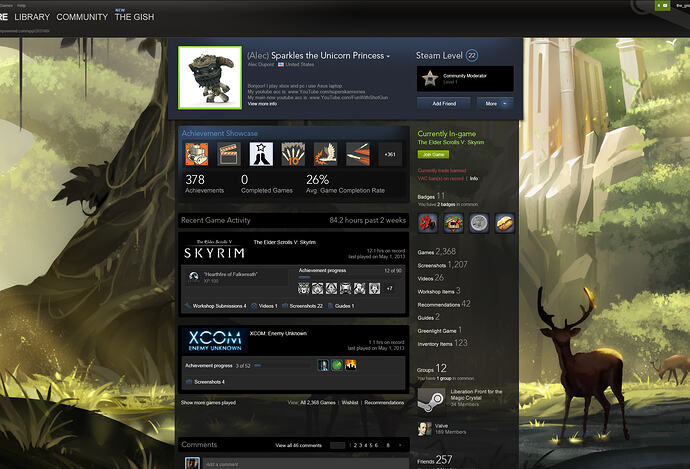Open THE GISH menu item

(135, 17)
